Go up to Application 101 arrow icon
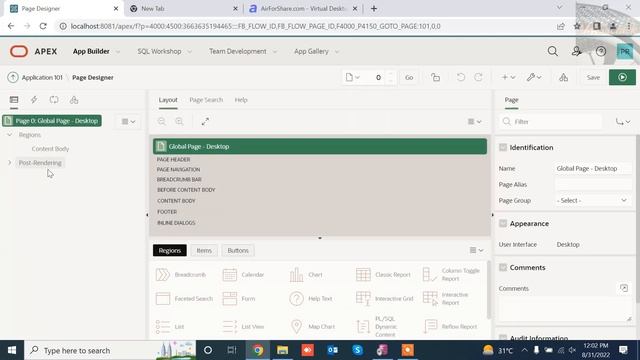The image size is (640, 360). pos(13,77)
